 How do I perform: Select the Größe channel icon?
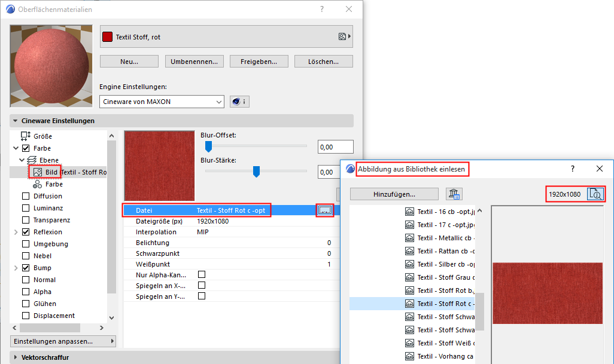(x=26, y=136)
